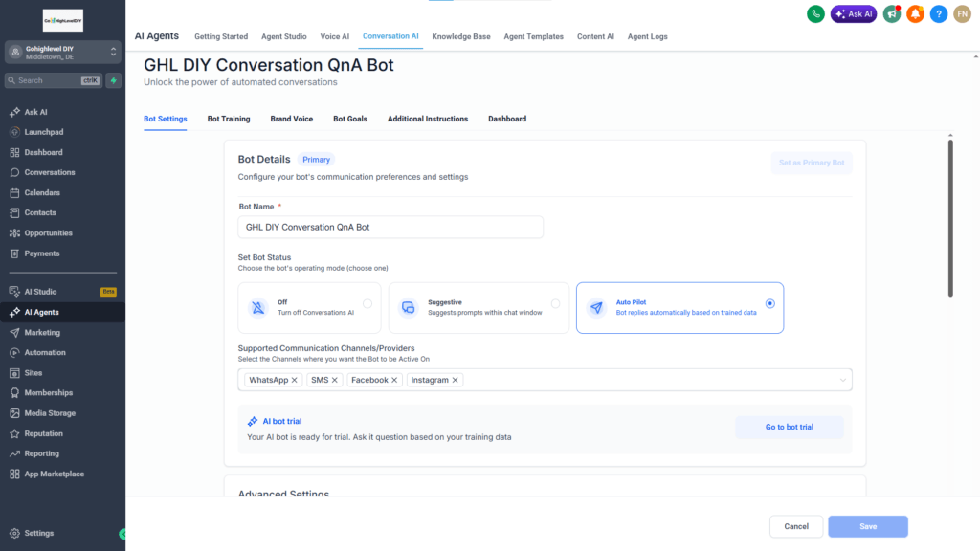Click the Memberships icon in sidebar
Screen dimensions: 980x551
click(x=15, y=393)
